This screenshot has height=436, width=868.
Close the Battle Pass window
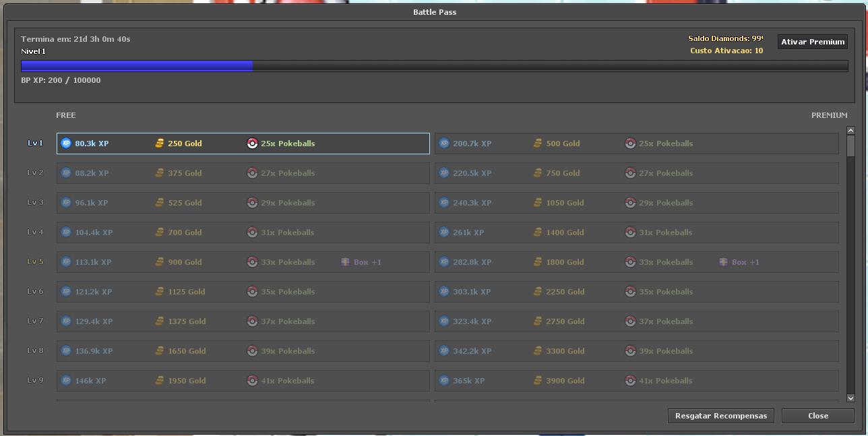817,416
